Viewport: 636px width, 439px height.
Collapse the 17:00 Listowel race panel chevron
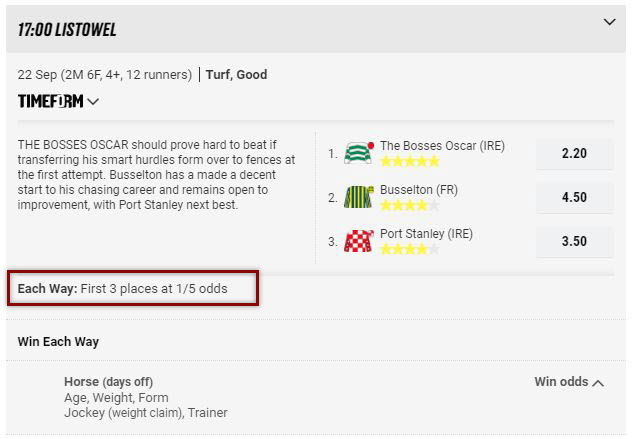click(609, 22)
